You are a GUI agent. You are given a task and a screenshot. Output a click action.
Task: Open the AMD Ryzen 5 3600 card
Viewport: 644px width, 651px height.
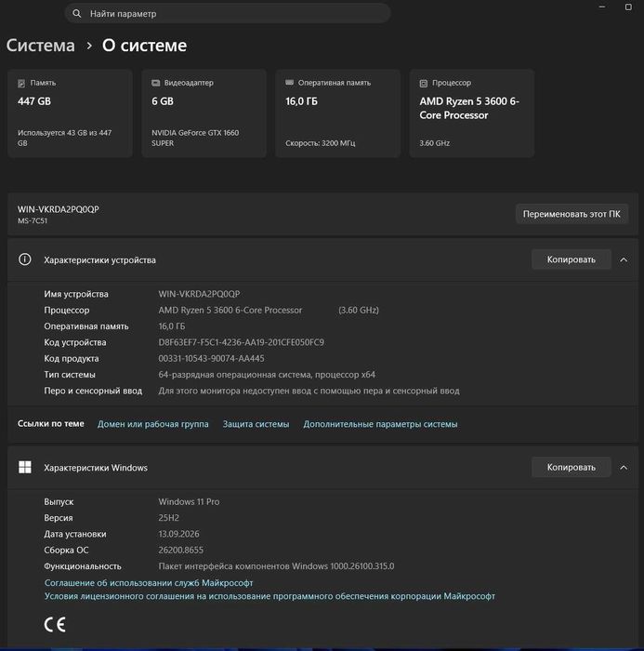(471, 113)
